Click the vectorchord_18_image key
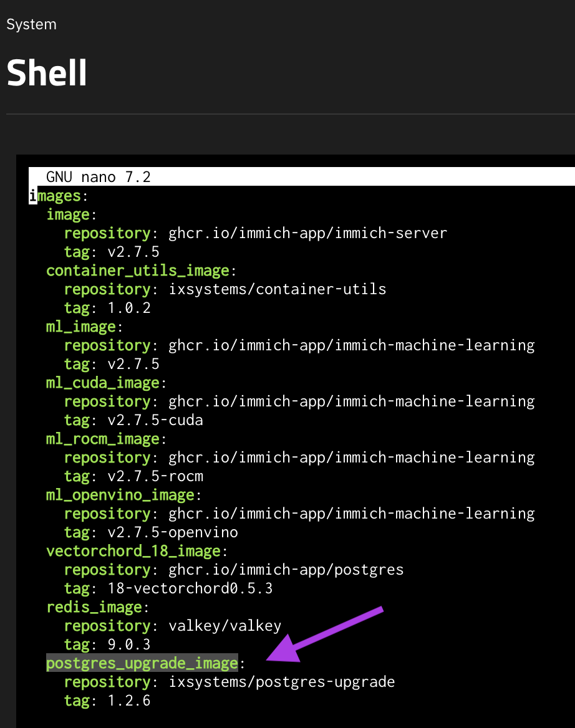The width and height of the screenshot is (575, 728). click(x=133, y=551)
